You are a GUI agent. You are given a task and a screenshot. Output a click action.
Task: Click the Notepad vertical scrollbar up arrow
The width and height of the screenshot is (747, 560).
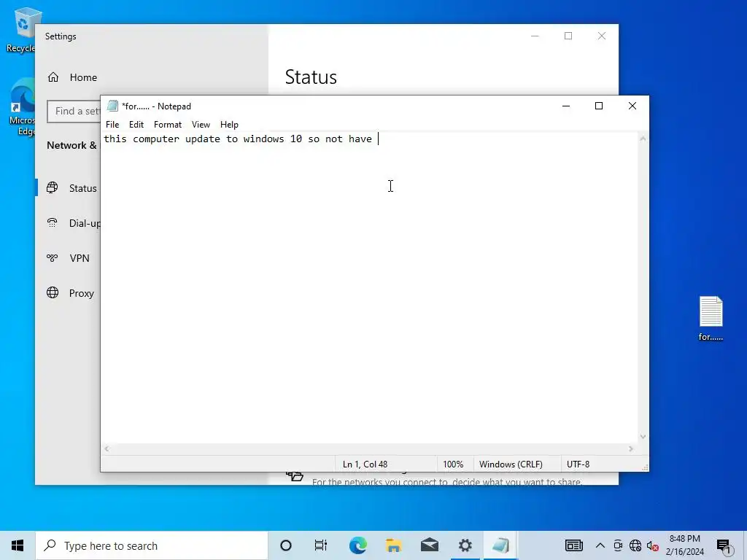(x=643, y=139)
